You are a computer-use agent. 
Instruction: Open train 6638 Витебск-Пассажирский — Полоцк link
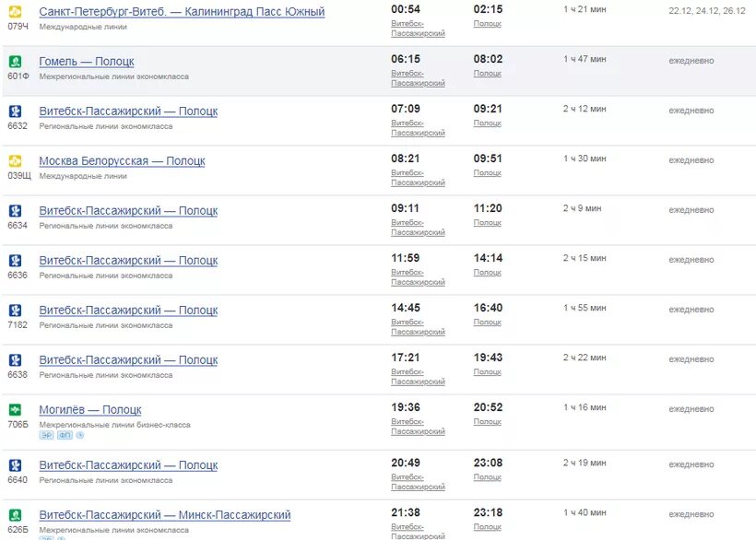point(128,360)
